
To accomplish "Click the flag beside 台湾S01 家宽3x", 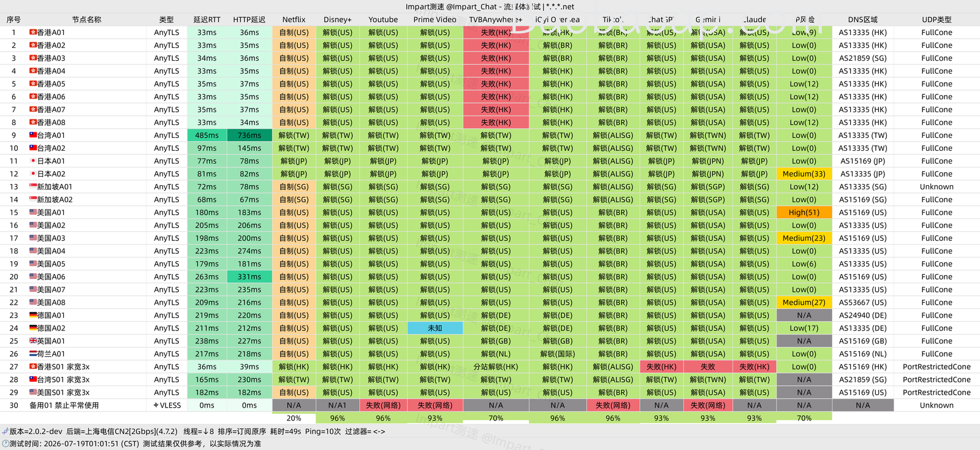I will coord(33,380).
